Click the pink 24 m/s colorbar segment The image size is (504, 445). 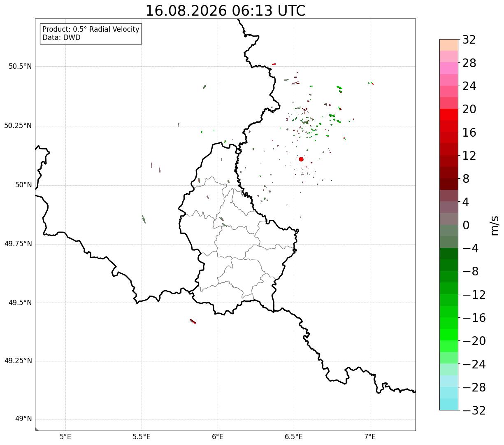(448, 79)
